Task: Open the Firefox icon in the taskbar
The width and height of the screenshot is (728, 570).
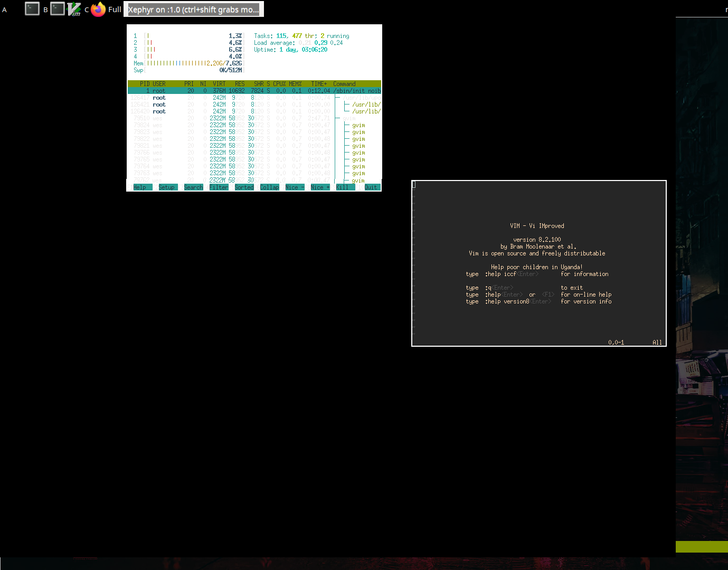Action: (x=98, y=9)
